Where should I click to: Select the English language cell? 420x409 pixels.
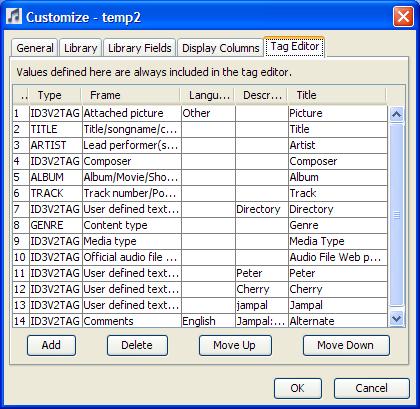click(x=208, y=321)
